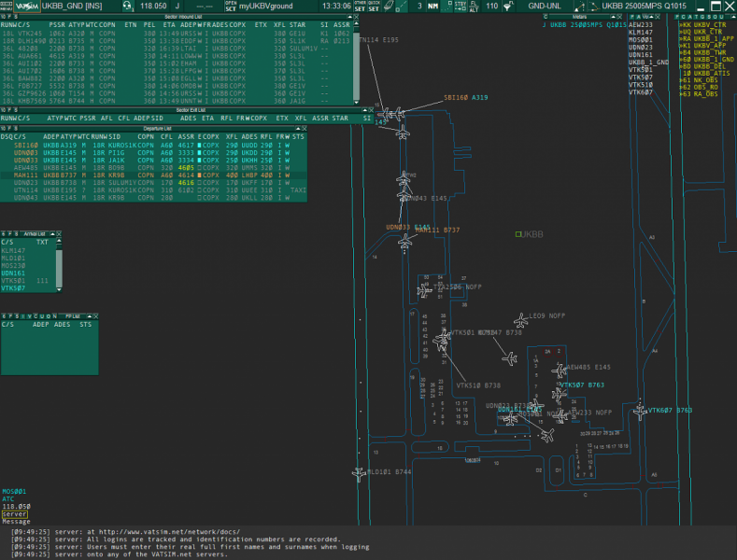Viewport: 737px width, 560px height.
Task: Collapse the Metars panel
Action: [613, 17]
